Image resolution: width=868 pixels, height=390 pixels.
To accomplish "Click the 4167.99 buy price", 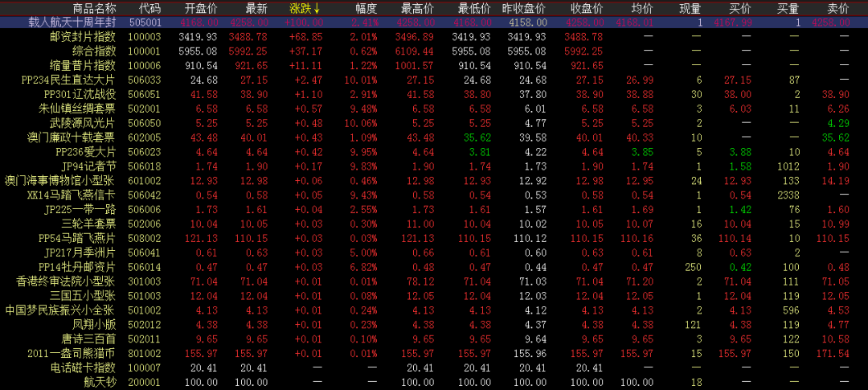I will [733, 23].
